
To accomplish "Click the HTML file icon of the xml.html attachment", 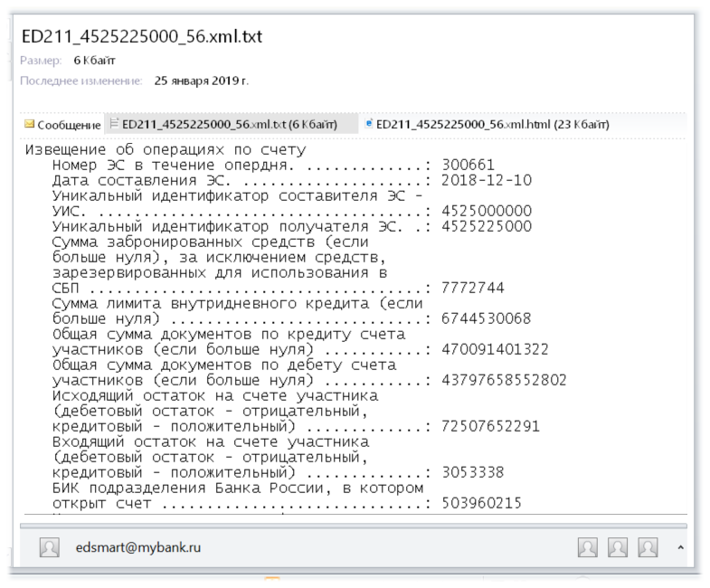I will click(369, 124).
